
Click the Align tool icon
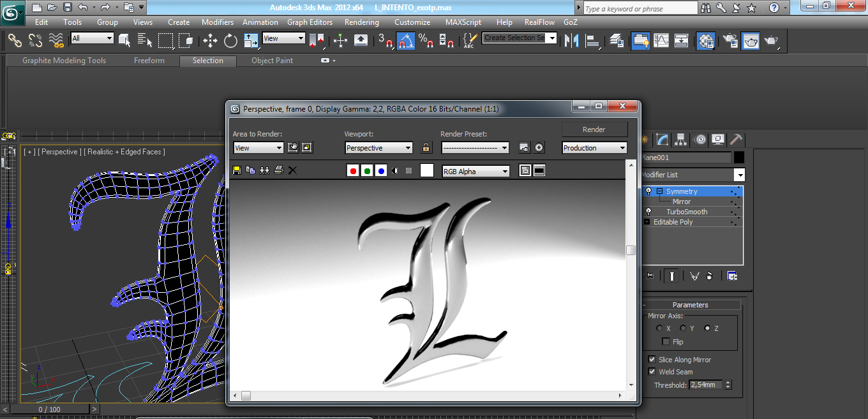click(593, 40)
